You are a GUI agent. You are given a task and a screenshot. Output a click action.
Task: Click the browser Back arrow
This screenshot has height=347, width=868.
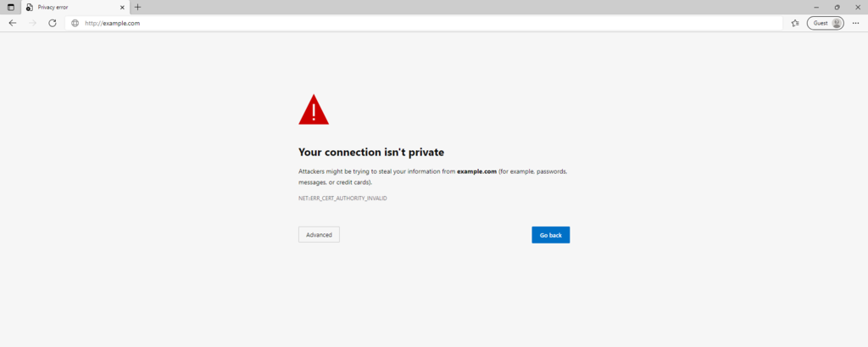coord(13,23)
